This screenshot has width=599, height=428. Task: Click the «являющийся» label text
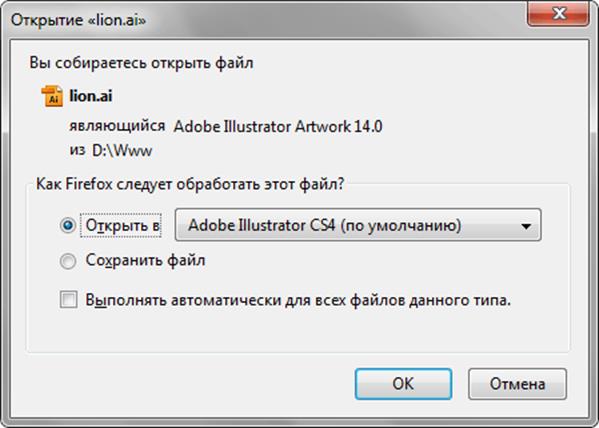tap(117, 126)
